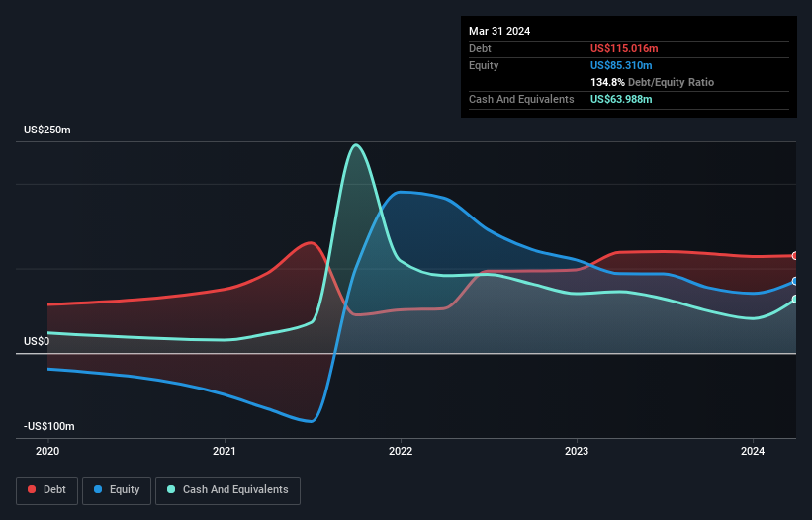This screenshot has width=812, height=520.
Task: Click the 2021 x-axis label
Action: pos(225,451)
